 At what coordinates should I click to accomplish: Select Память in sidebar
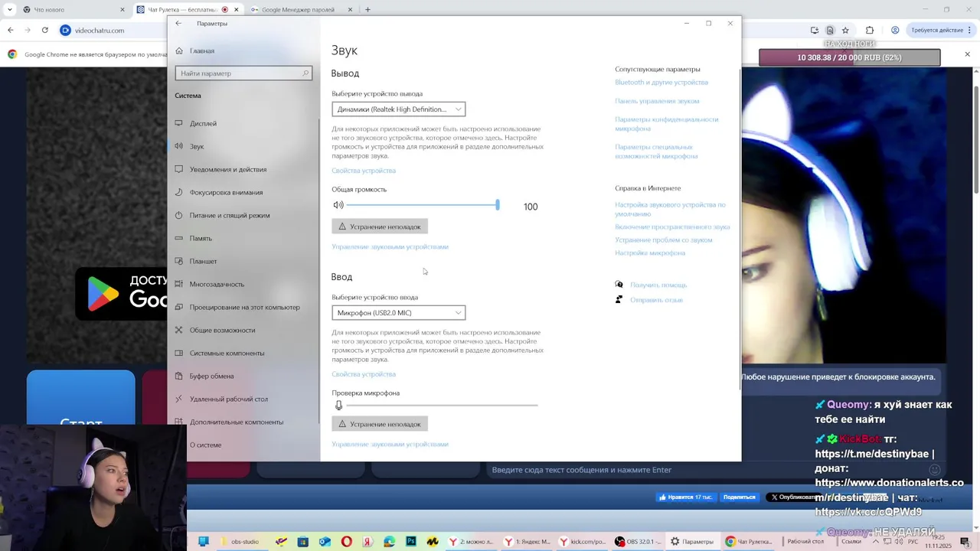click(201, 238)
